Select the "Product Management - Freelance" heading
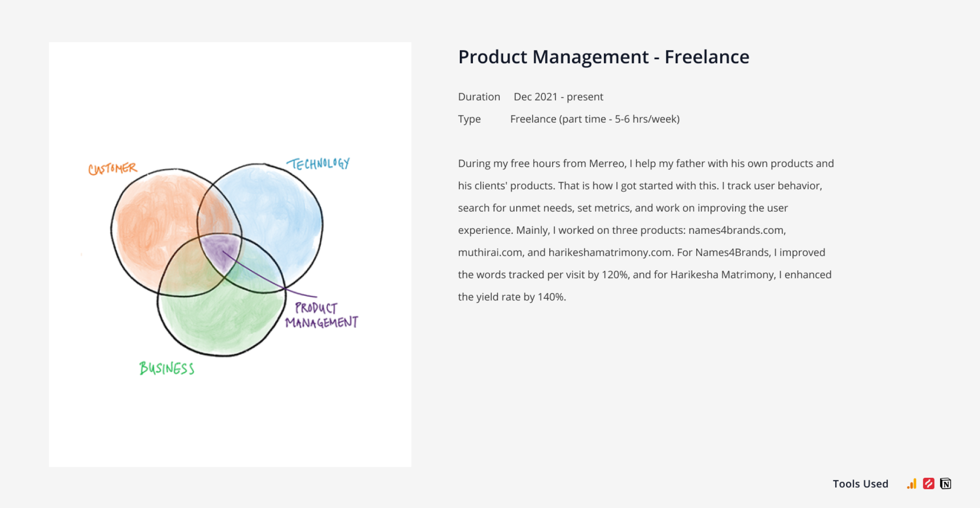Image resolution: width=980 pixels, height=508 pixels. 604,57
